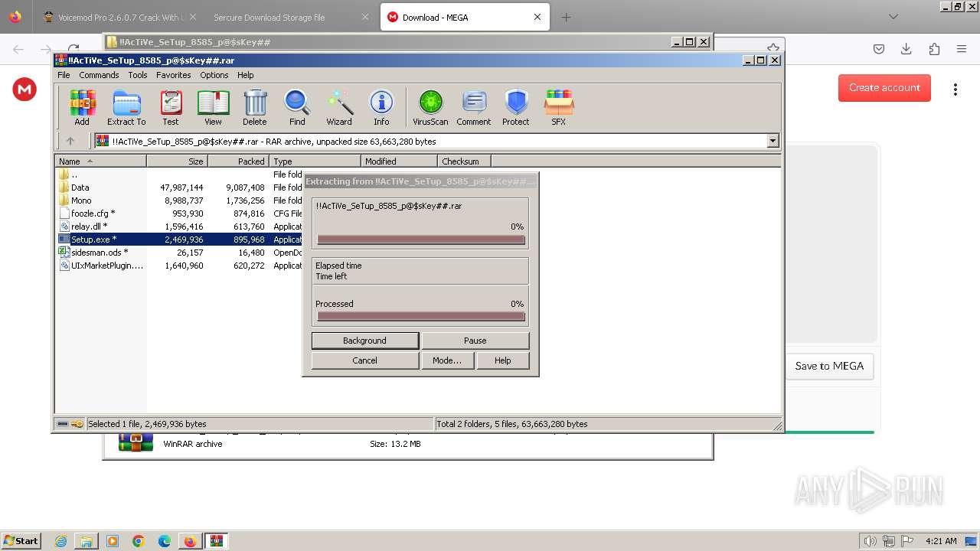Open the Commands menu
The height and width of the screenshot is (551, 980).
tap(99, 75)
